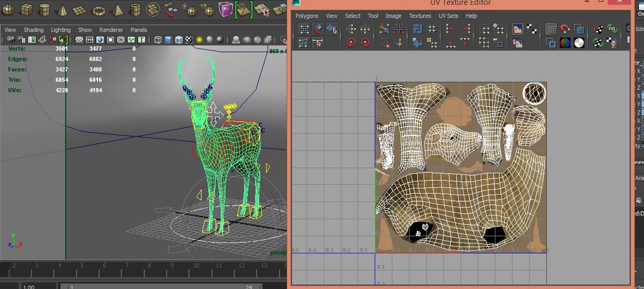Create a polygon cylinder from the shelf

pyautogui.click(x=44, y=10)
